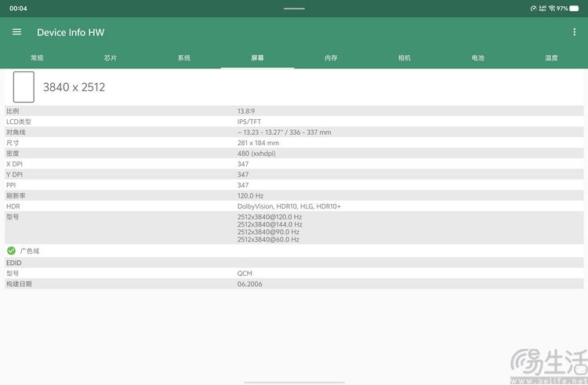This screenshot has height=385, width=588.
Task: Tap the 97% battery percentage
Action: click(562, 9)
